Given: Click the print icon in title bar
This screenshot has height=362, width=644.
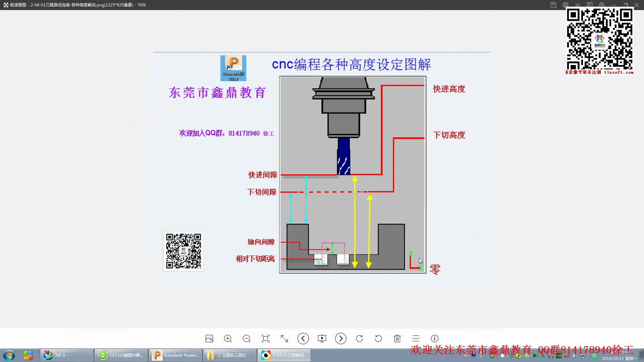Looking at the screenshot, I should click(566, 5).
